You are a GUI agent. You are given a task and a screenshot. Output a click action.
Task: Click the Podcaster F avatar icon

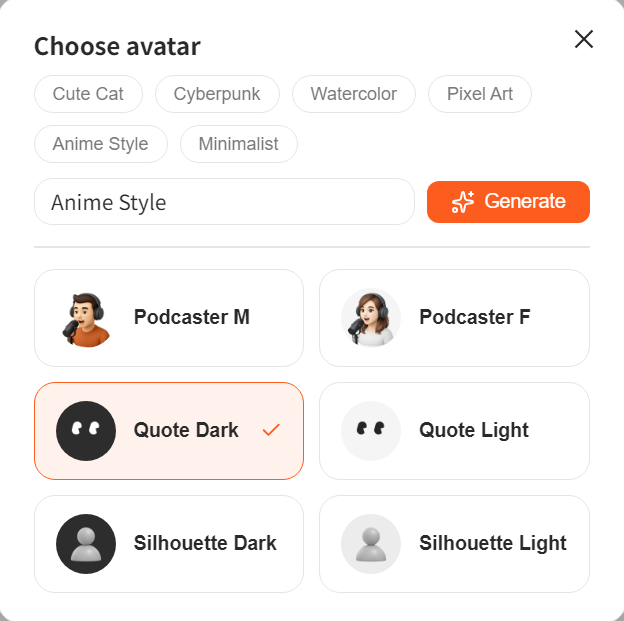(371, 318)
